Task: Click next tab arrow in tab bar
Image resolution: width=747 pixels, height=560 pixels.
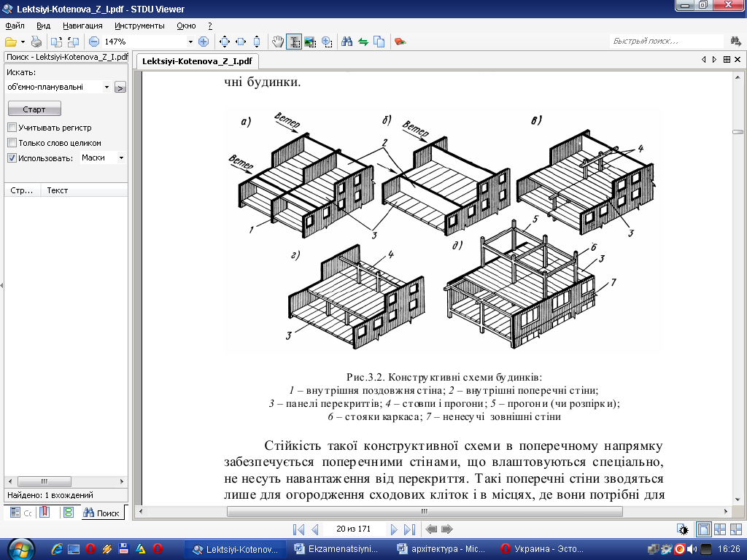Action: coord(714,60)
